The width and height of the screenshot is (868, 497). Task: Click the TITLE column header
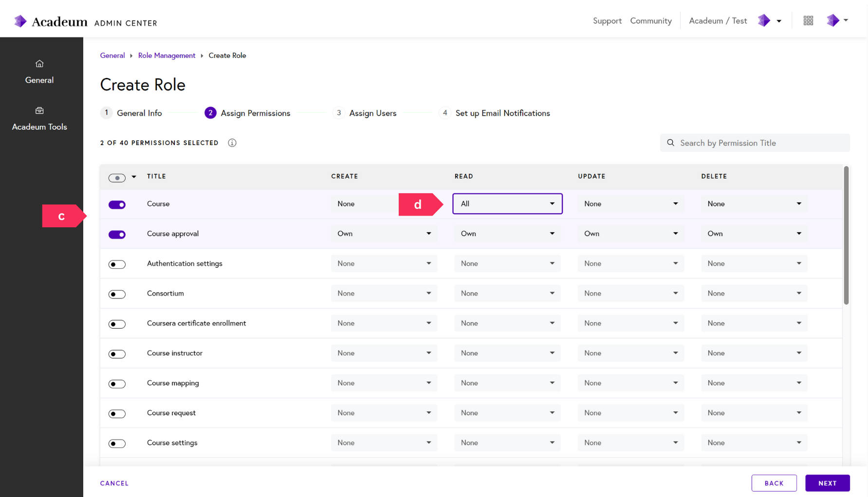156,176
